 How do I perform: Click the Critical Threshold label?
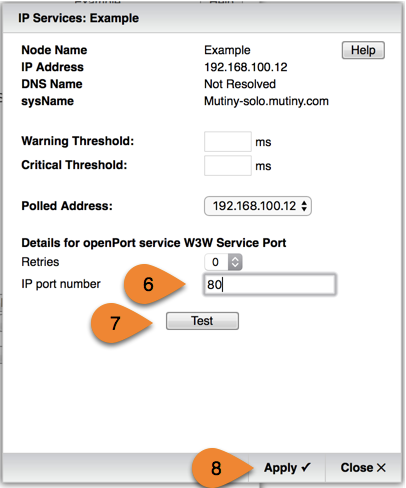[74, 165]
